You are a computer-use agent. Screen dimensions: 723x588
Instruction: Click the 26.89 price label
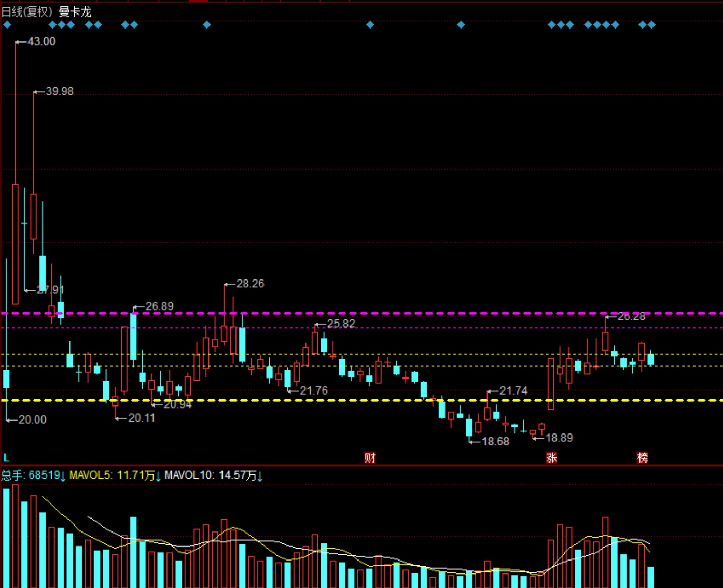coord(159,306)
